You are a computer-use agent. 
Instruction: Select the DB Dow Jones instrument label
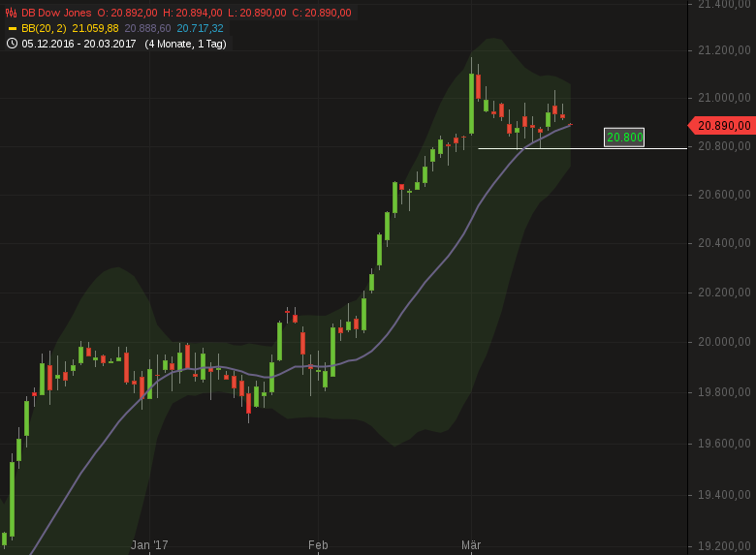point(56,13)
